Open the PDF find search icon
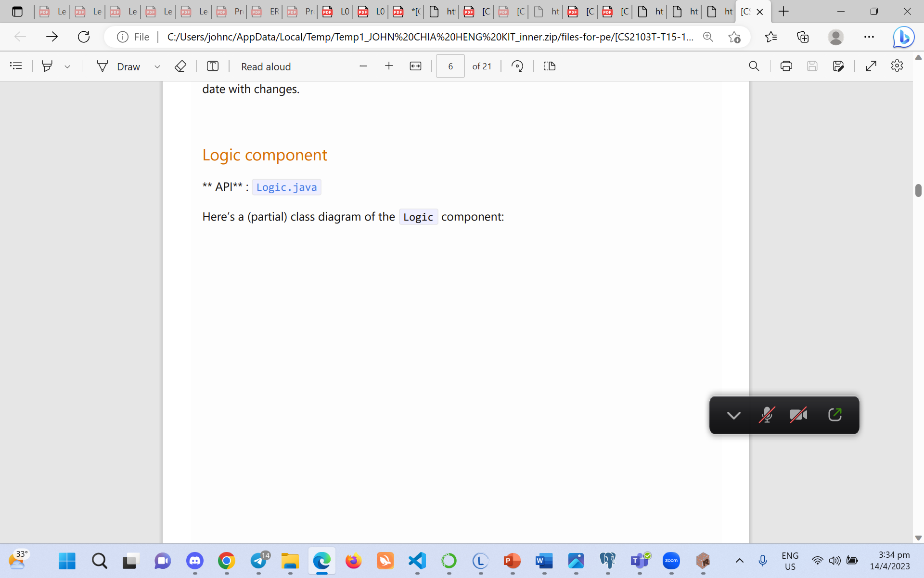 (754, 66)
